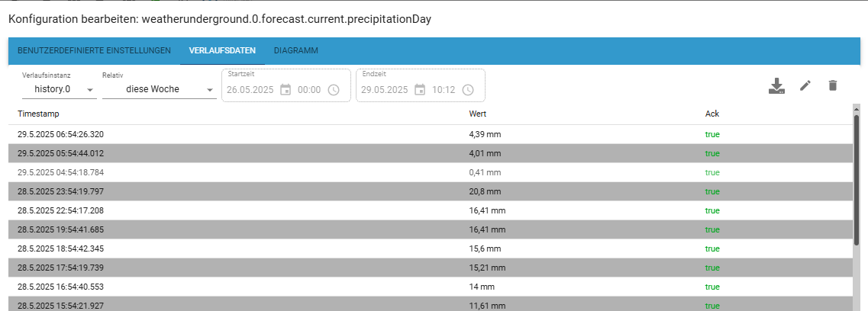Open the Relativ 'diese Woche' dropdown
The height and width of the screenshot is (311, 868).
click(160, 89)
